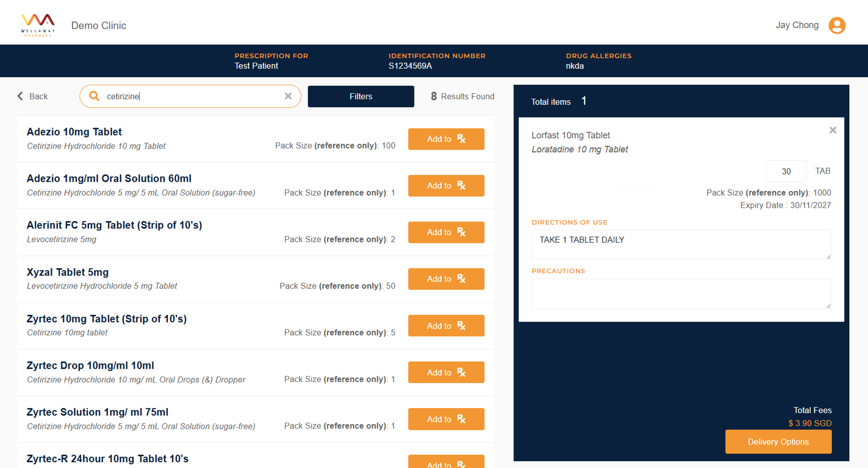The width and height of the screenshot is (868, 468).
Task: Click the Back link
Action: [x=39, y=96]
